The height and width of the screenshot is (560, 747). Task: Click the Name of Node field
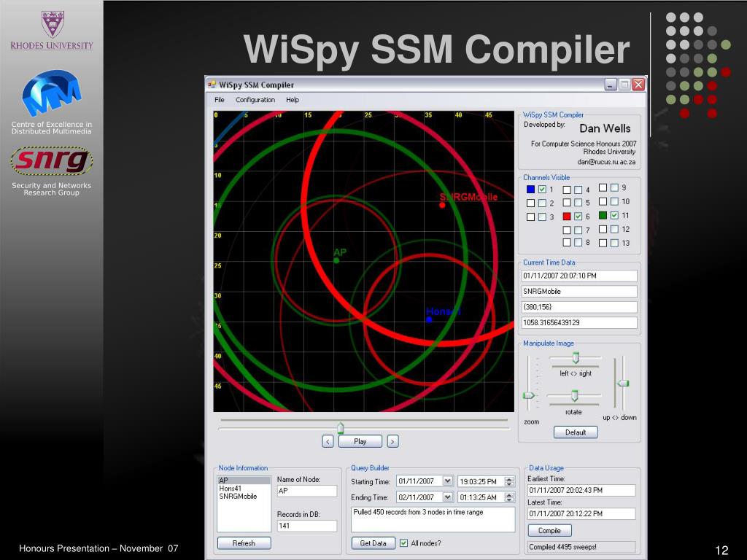[307, 491]
